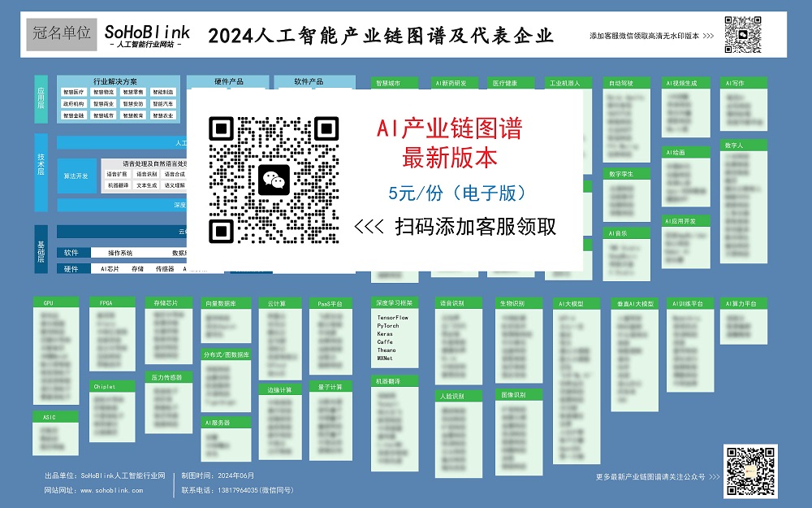812x508 pixels.
Task: Click the green 医疗健康 category header
Action: tap(511, 83)
